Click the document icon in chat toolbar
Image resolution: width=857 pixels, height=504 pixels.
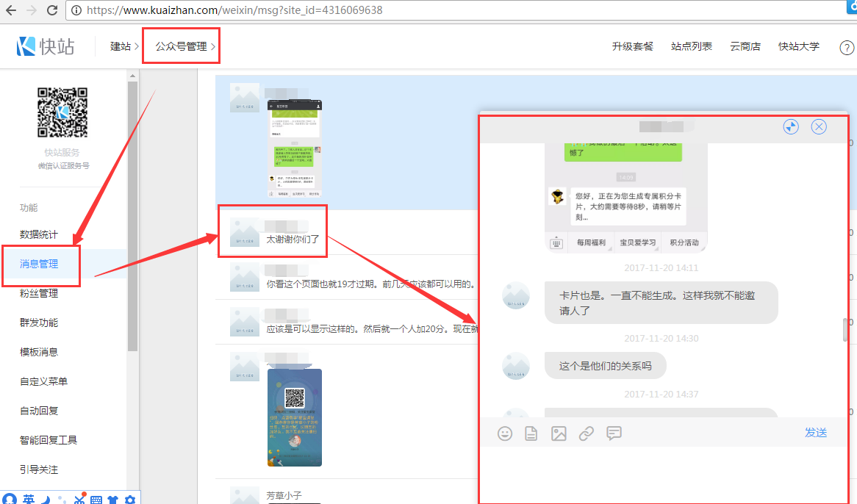coord(531,433)
